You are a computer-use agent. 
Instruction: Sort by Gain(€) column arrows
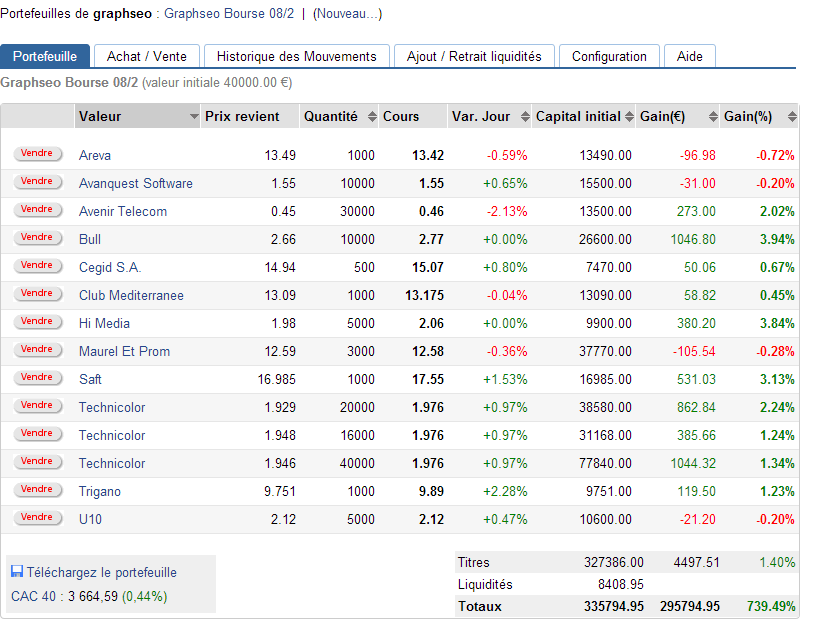point(713,117)
